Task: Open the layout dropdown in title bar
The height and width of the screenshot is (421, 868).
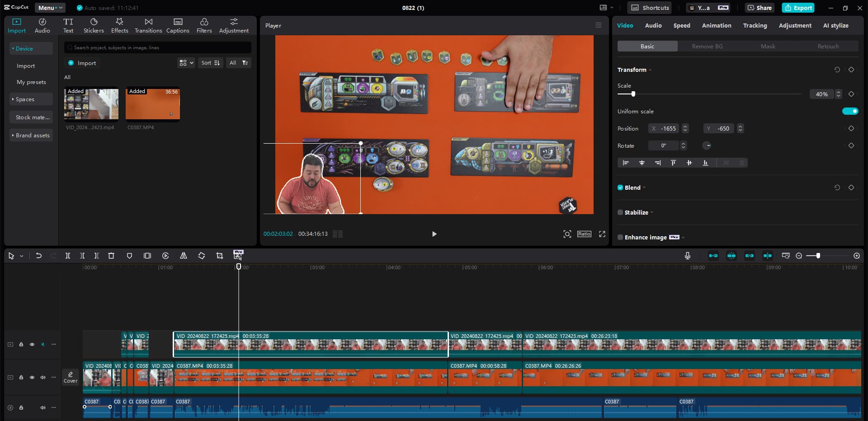Action: (x=606, y=8)
